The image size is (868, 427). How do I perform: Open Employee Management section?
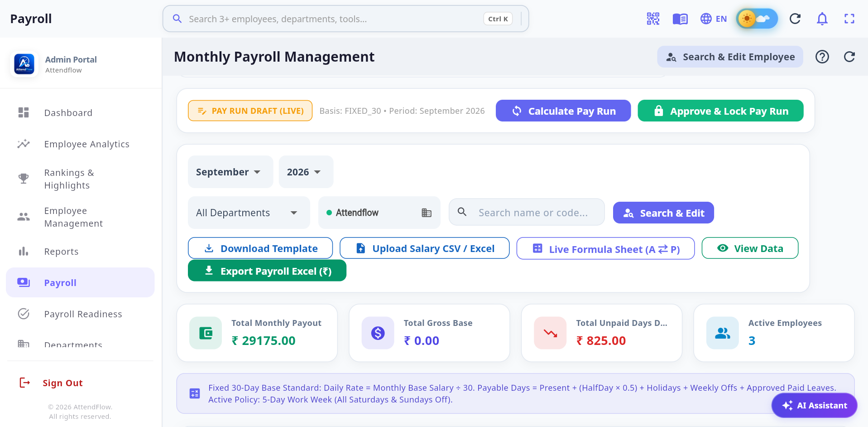(80, 217)
